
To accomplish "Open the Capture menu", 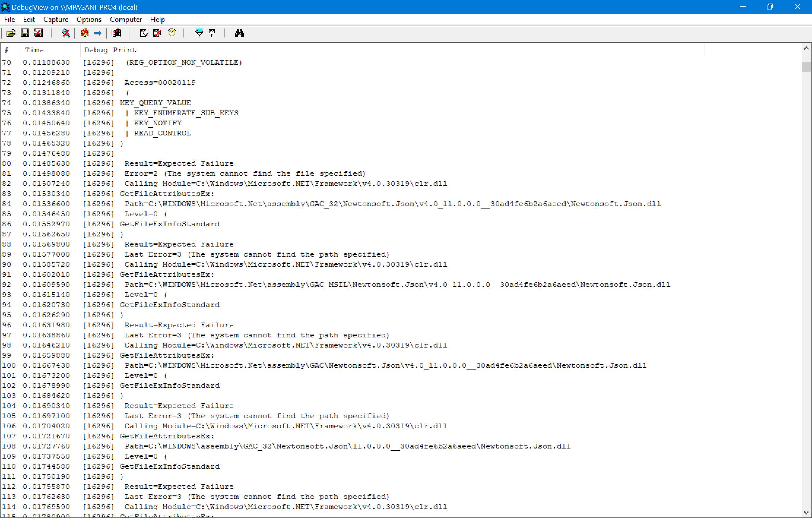I will [x=55, y=19].
